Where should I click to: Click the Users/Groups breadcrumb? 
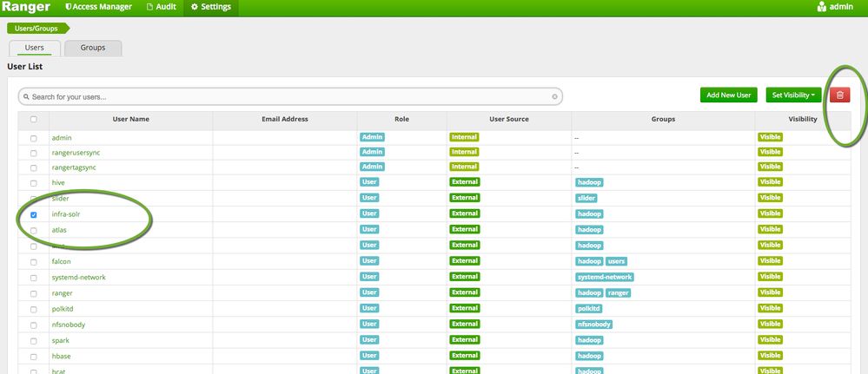[36, 28]
